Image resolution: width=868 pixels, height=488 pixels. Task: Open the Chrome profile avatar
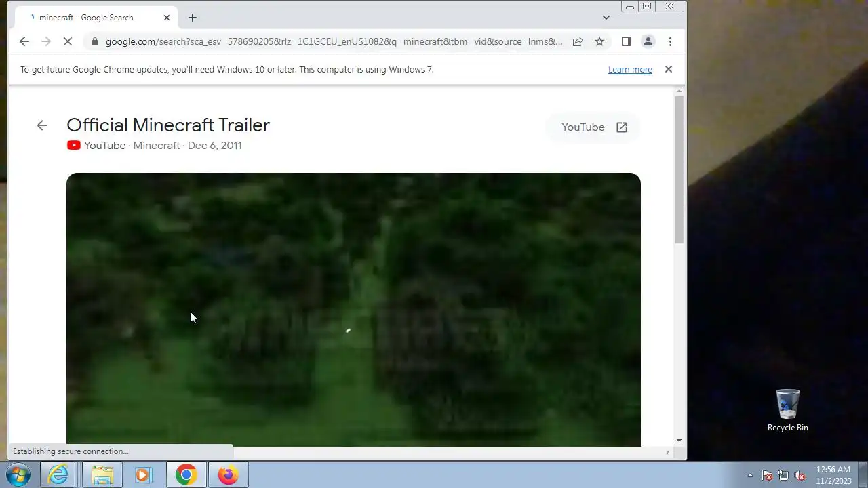coord(648,41)
